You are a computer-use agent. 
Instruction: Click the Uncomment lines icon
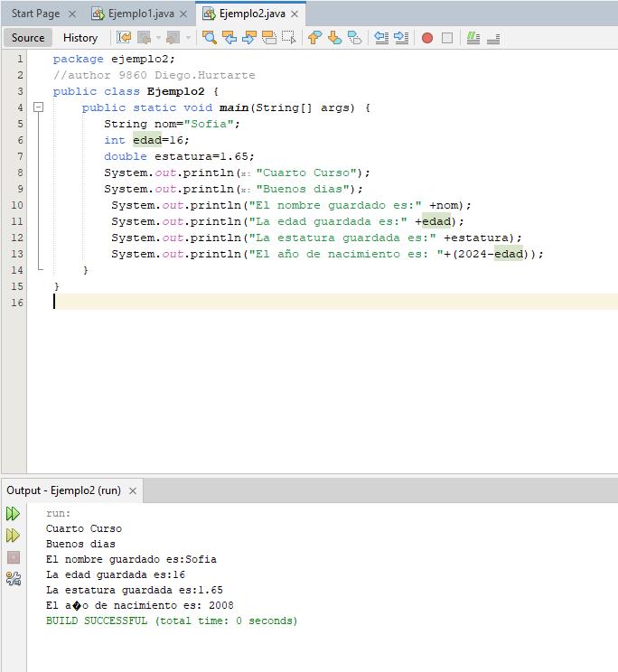[493, 38]
